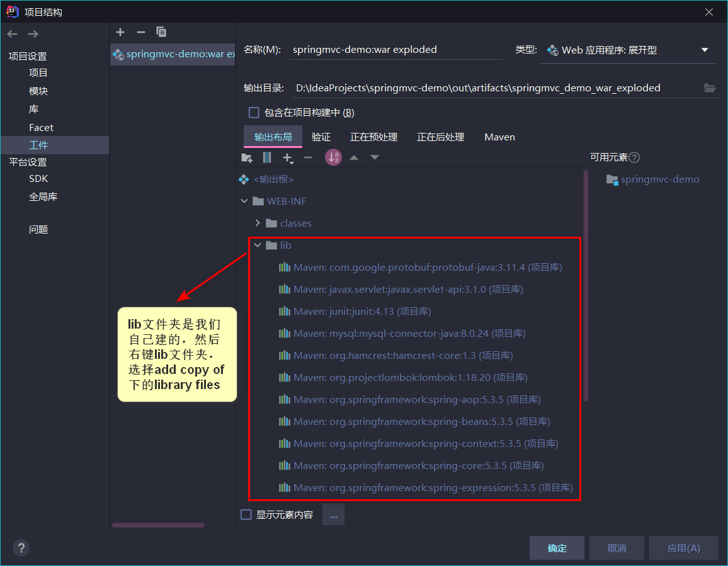This screenshot has width=728, height=566.
Task: Collapse the WEB-INF tree node
Action: click(x=244, y=201)
